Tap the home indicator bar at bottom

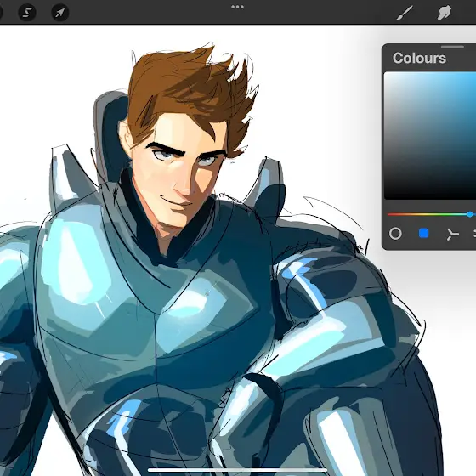point(237,470)
